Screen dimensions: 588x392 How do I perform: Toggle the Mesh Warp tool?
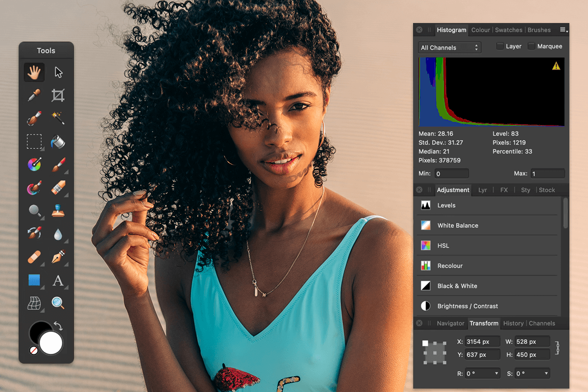point(33,303)
